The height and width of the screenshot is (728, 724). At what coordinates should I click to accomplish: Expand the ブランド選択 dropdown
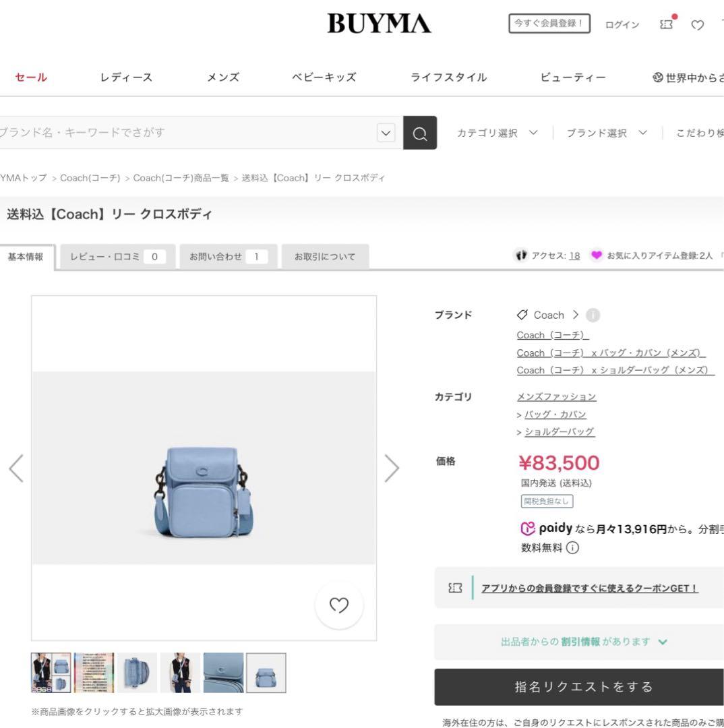coord(607,133)
